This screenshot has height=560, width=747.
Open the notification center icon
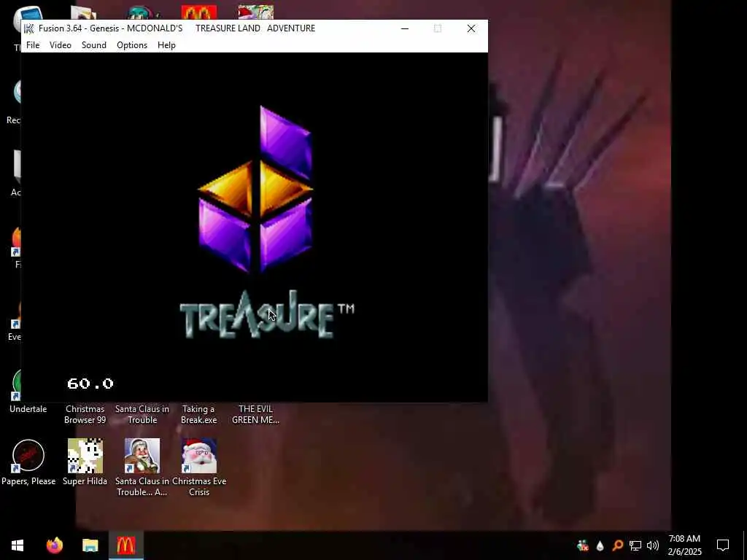[723, 545]
